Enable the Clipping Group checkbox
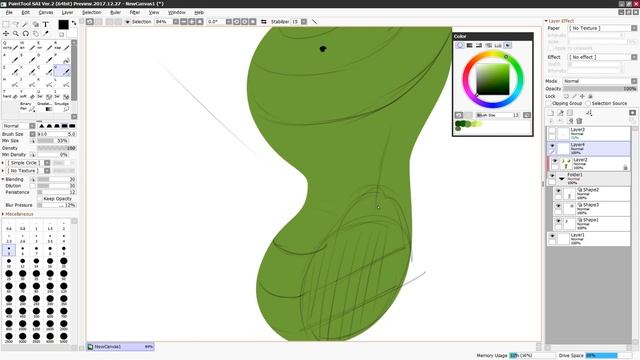640x360 pixels. click(x=549, y=103)
